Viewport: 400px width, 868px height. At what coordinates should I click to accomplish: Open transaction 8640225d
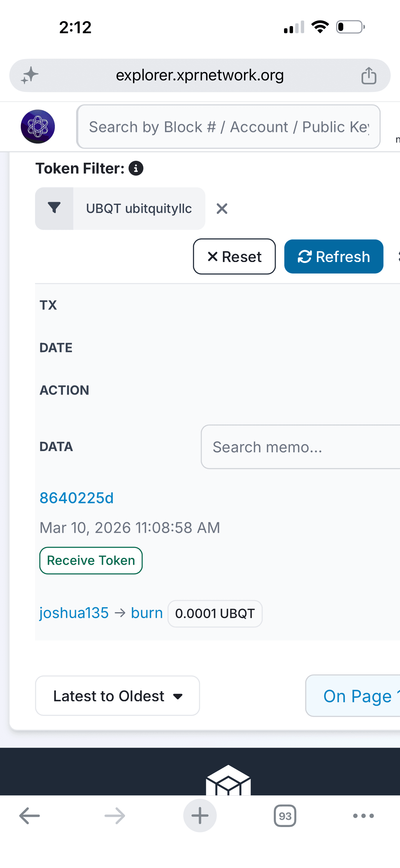77,498
